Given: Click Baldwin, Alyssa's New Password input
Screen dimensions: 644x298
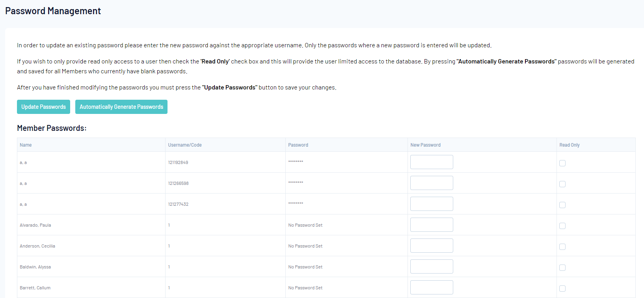Looking at the screenshot, I should pos(432,266).
